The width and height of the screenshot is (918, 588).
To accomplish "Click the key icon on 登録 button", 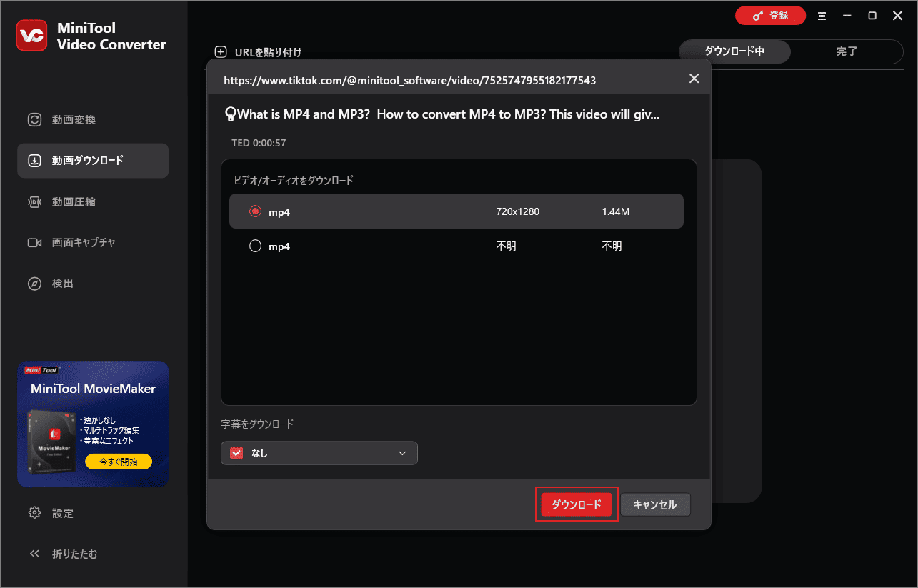I will pos(758,16).
